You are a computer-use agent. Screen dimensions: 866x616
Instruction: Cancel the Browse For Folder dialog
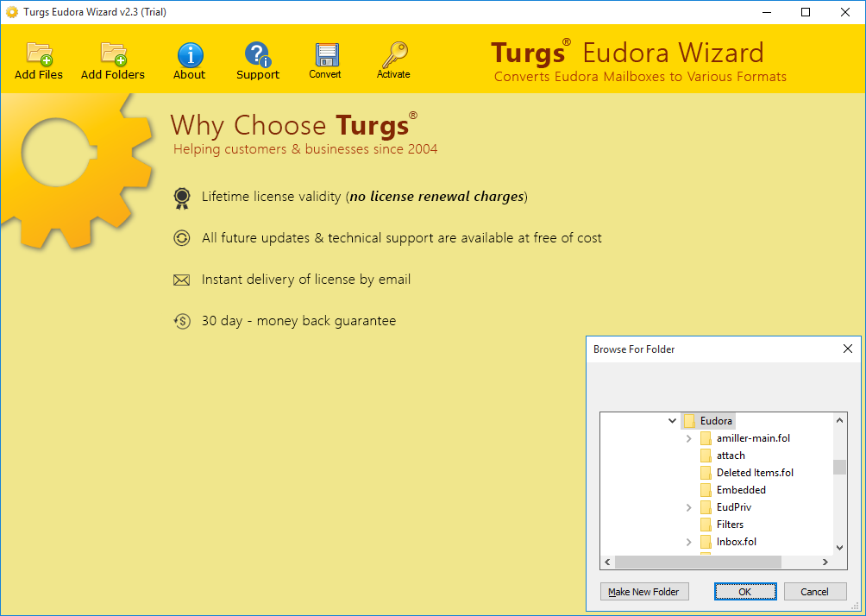tap(814, 592)
